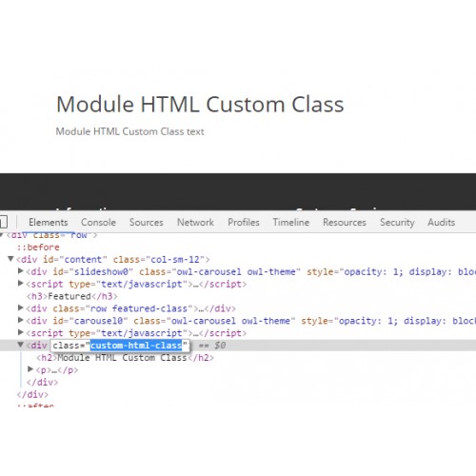
Task: Switch to the Network tab
Action: [x=195, y=222]
